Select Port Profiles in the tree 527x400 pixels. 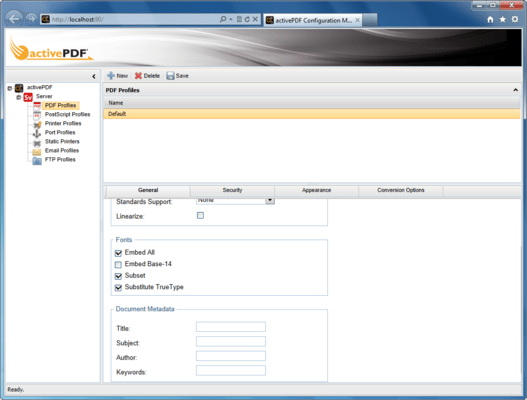click(60, 133)
